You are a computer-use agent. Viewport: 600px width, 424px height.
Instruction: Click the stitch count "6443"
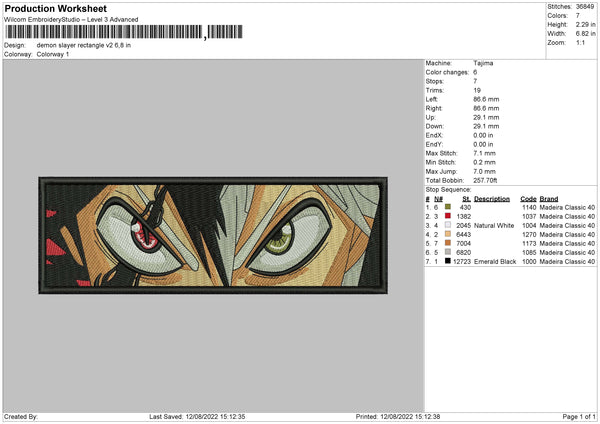[464, 235]
